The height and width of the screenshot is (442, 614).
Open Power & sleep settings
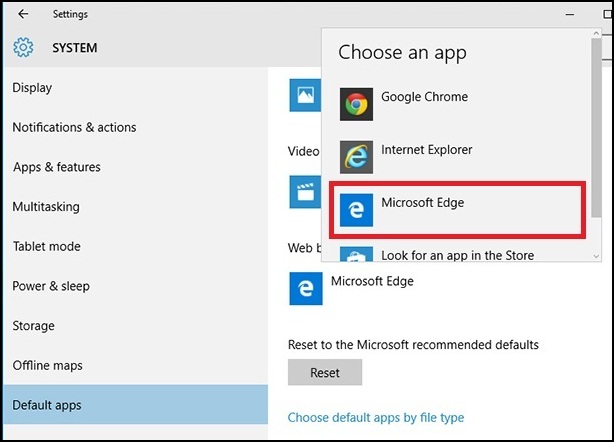tap(51, 286)
